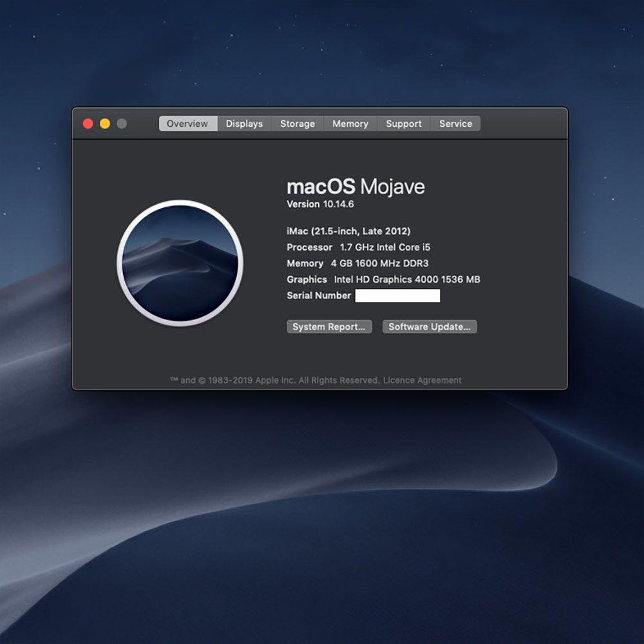
Task: Click the Serial Number label
Action: [x=319, y=296]
